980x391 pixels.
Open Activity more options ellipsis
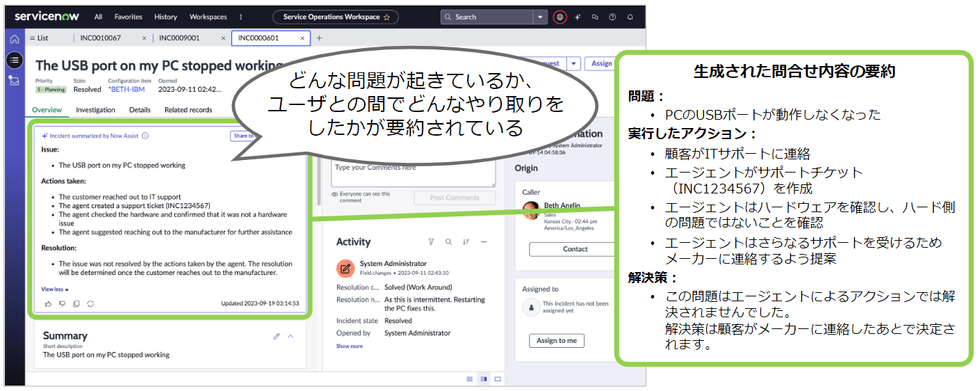(x=484, y=242)
